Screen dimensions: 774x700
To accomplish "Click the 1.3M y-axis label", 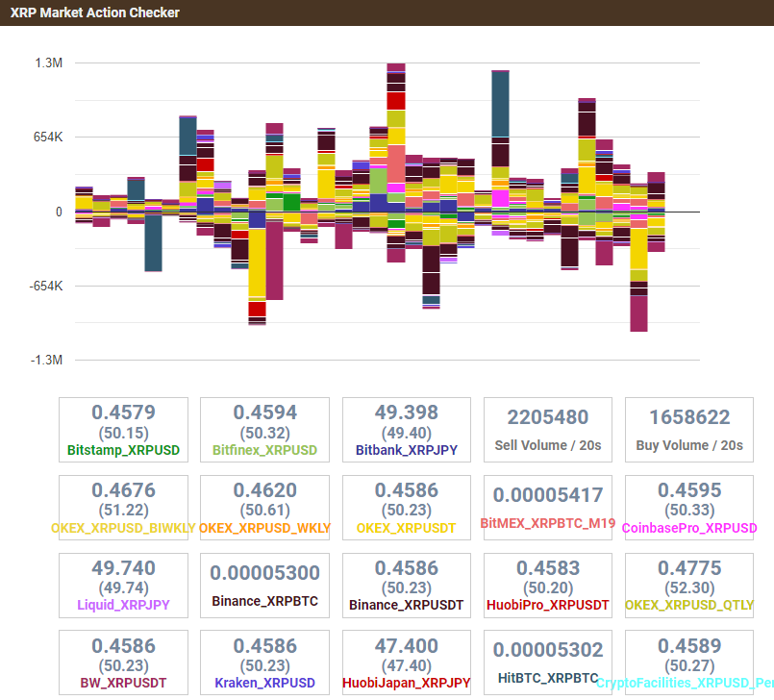I will point(48,63).
